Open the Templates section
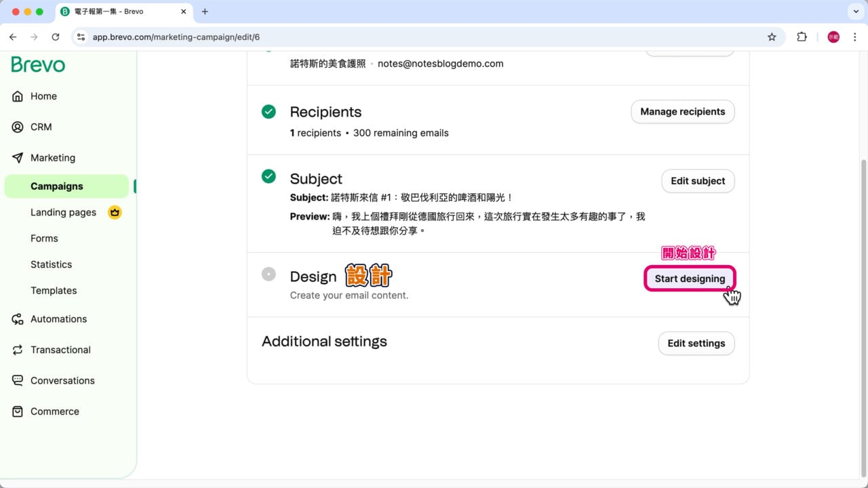This screenshot has width=868, height=488. click(x=54, y=290)
